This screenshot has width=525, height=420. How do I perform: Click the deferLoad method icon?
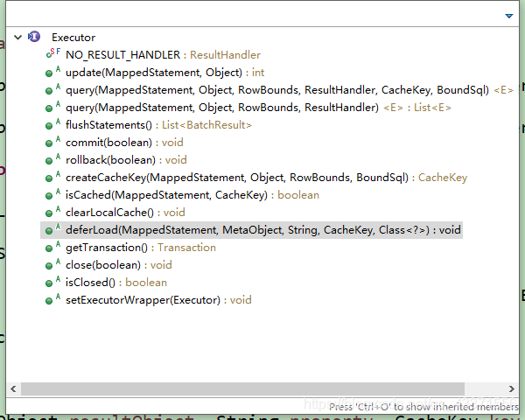(x=53, y=229)
